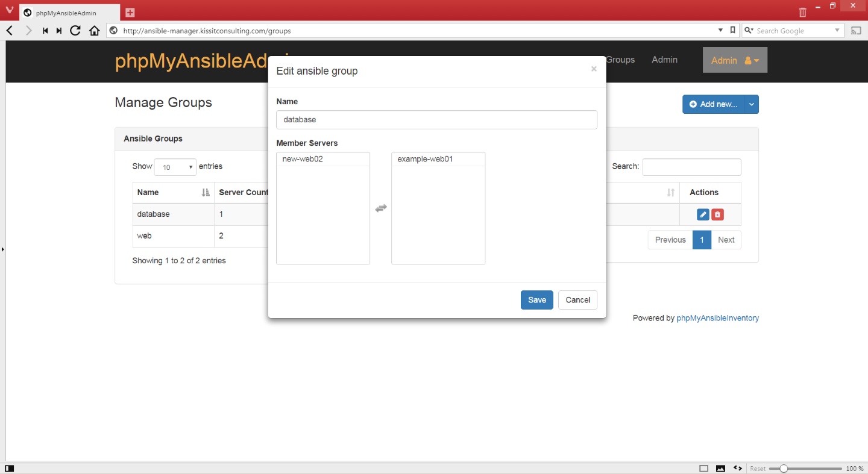868x474 pixels.
Task: Adjust the page zoom slider
Action: click(784, 469)
